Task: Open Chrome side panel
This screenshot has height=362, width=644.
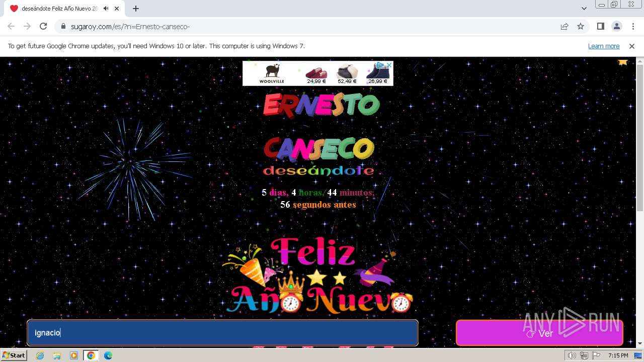Action: (601, 26)
